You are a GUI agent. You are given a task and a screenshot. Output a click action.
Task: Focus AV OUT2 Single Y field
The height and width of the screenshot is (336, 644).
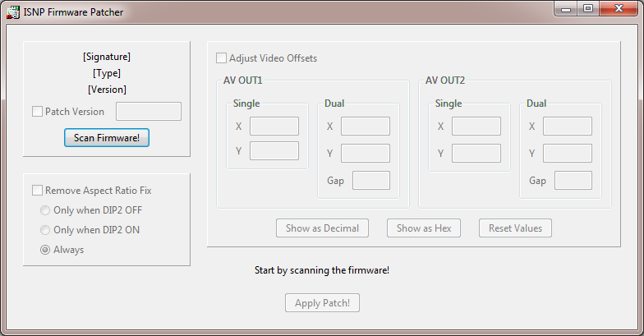pyautogui.click(x=476, y=153)
